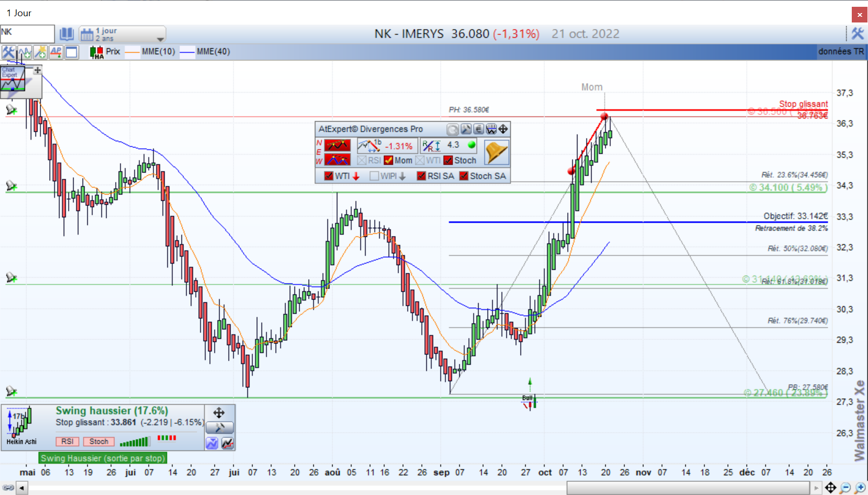Image resolution: width=868 pixels, height=495 pixels.
Task: Click the horizontal scrollbar thumb
Action: [x=689, y=488]
